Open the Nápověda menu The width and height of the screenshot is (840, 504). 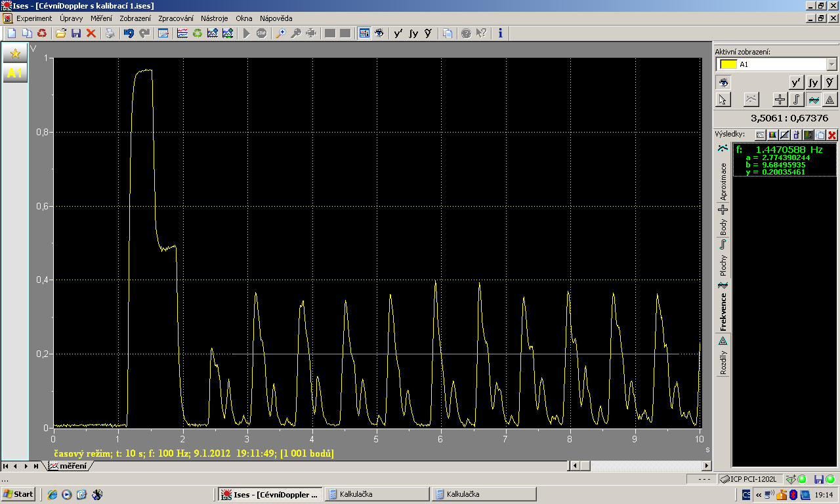[x=276, y=18]
